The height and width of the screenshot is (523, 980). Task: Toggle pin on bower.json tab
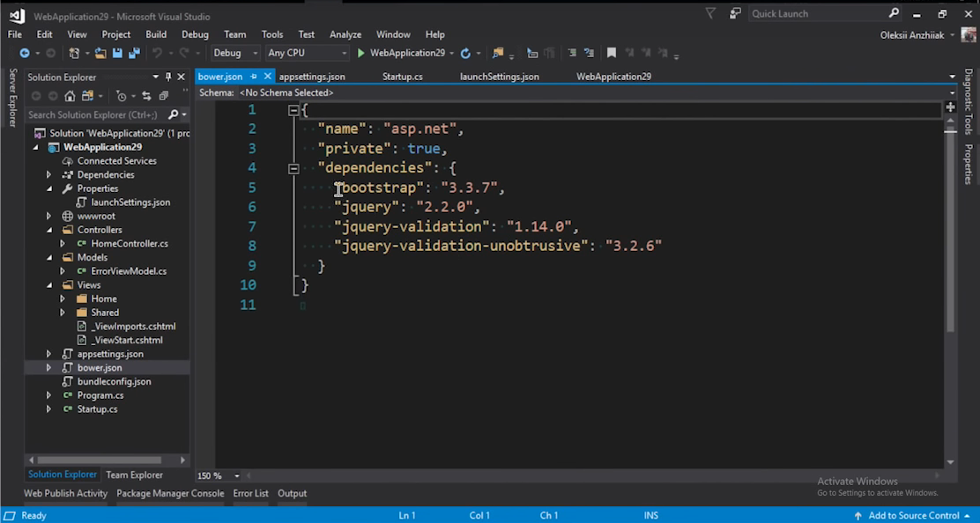click(253, 76)
